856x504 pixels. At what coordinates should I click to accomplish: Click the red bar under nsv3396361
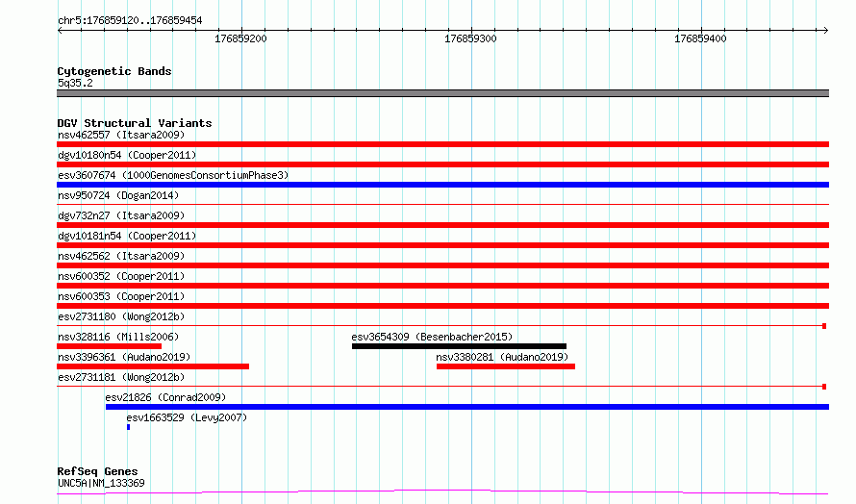click(153, 366)
